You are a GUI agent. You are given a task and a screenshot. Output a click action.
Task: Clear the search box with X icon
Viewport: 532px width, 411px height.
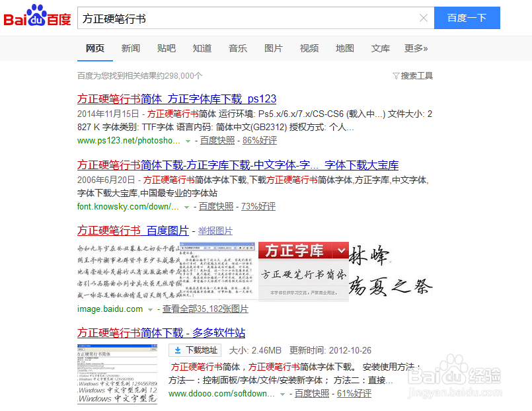423,18
